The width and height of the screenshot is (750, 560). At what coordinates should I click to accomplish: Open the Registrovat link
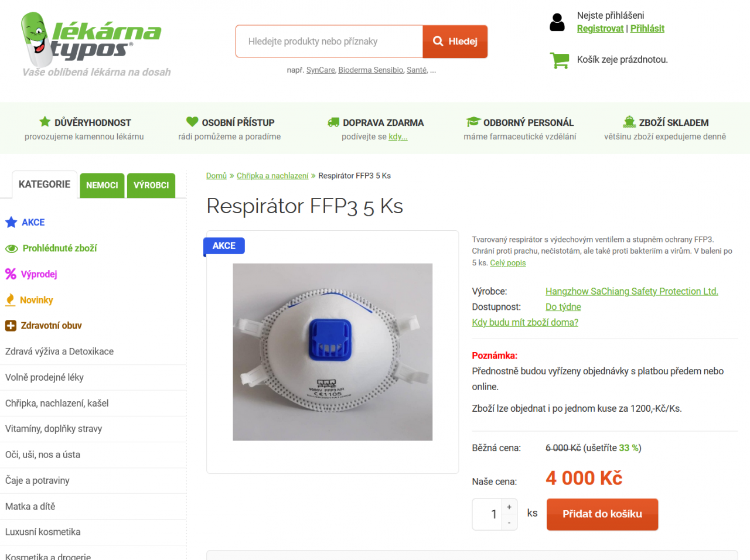coord(600,29)
